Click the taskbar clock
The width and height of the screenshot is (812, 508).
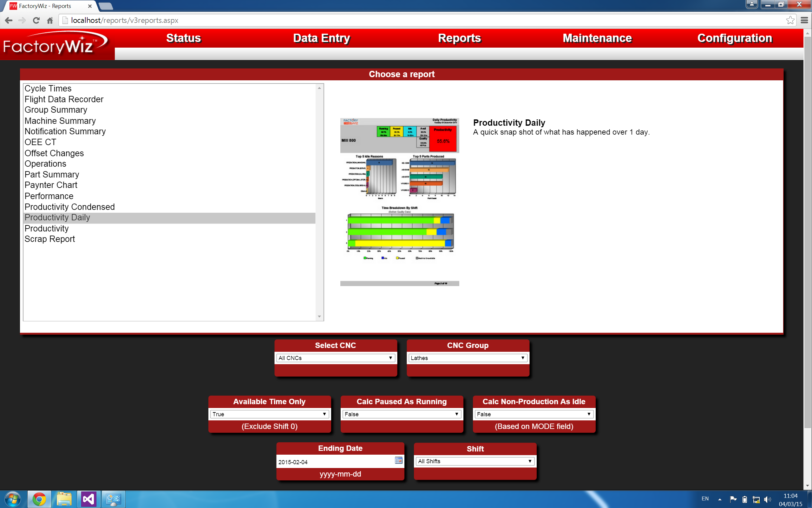pyautogui.click(x=790, y=500)
